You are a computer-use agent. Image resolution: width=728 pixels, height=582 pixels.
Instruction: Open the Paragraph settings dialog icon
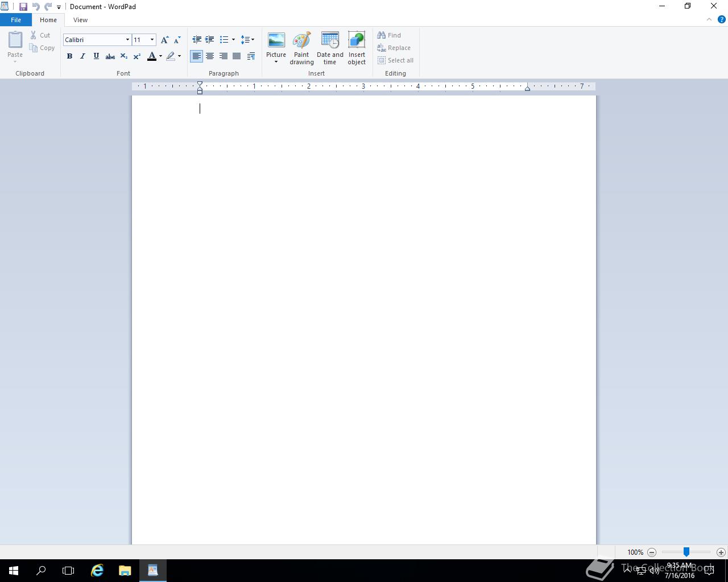tap(251, 56)
